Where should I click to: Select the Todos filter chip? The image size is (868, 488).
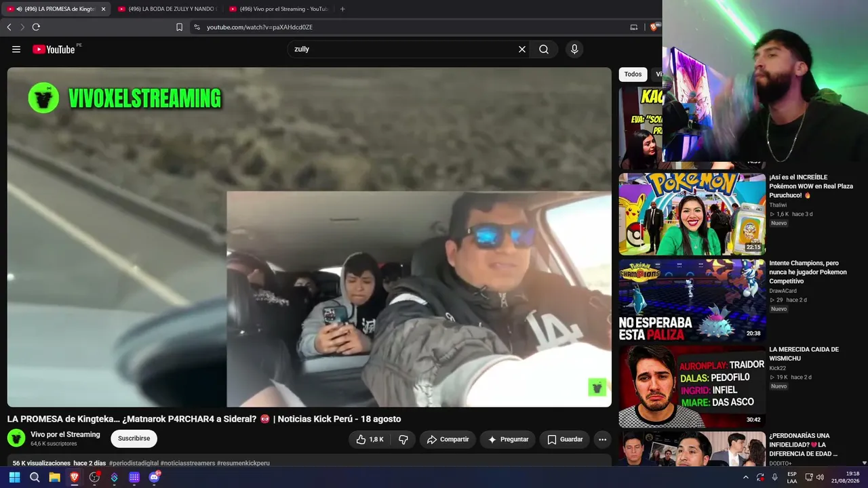coord(633,75)
